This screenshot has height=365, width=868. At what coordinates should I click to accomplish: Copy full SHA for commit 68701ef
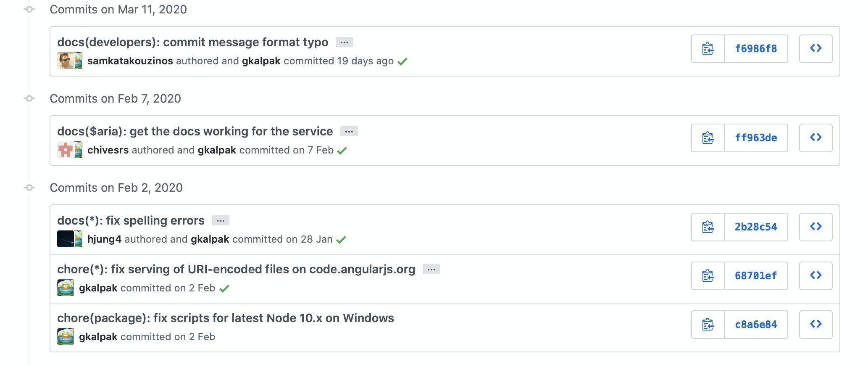pyautogui.click(x=708, y=276)
